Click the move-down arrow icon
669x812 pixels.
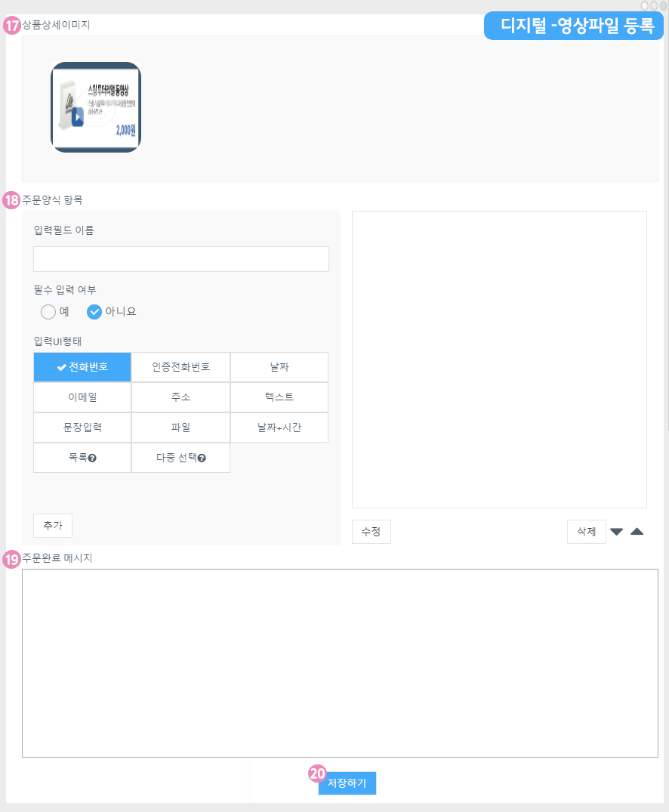[x=616, y=532]
